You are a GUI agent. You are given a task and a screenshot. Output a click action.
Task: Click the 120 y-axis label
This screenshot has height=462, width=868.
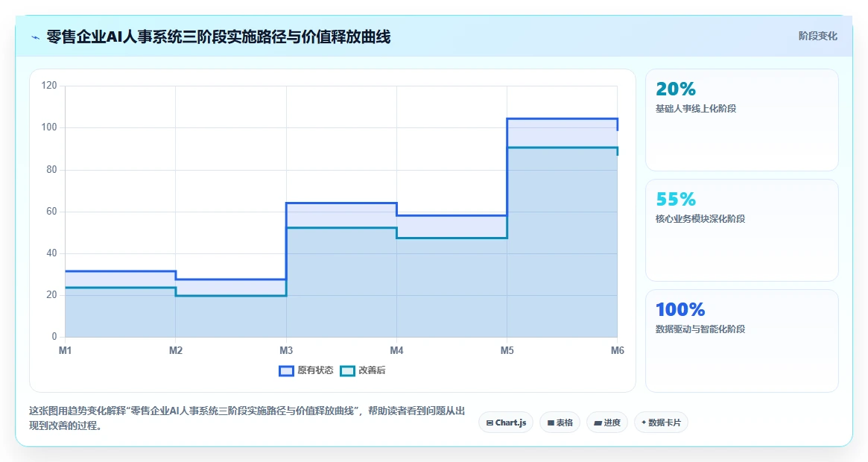(49, 85)
